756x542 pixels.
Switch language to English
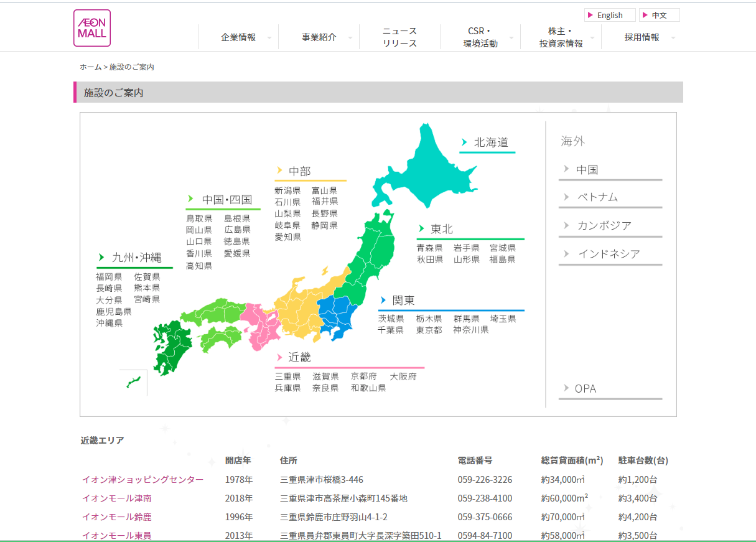tap(610, 15)
